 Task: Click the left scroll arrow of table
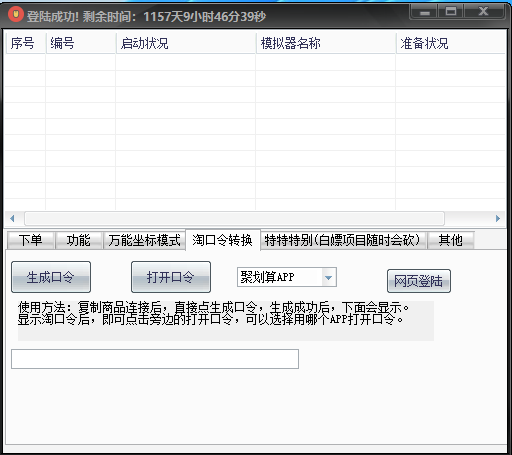coord(12,219)
